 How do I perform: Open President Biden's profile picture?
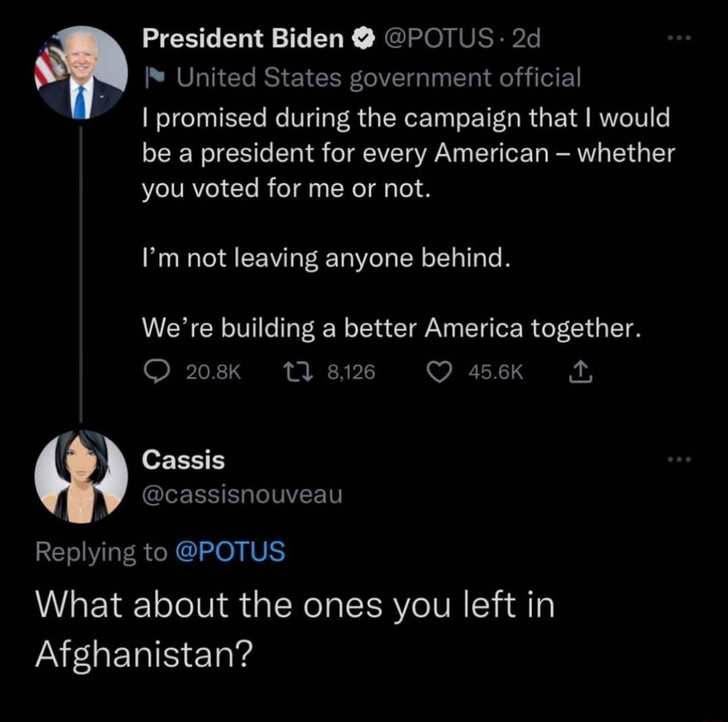[81, 73]
